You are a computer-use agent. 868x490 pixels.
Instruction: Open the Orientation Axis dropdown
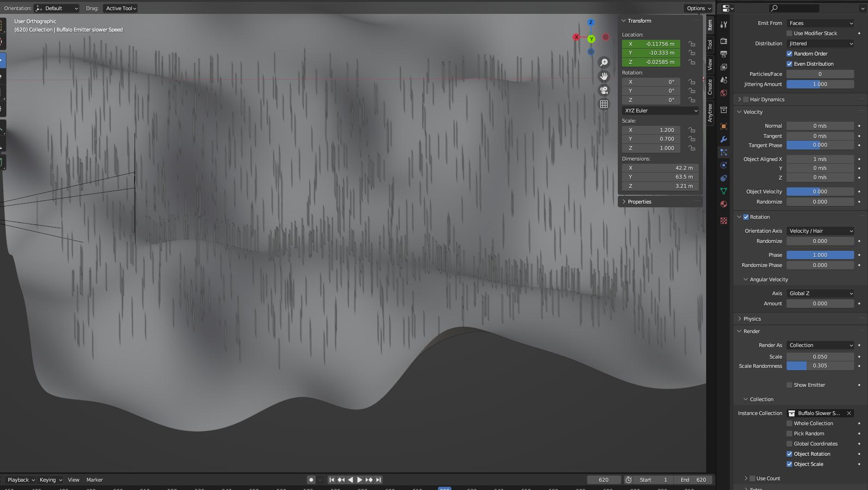tap(820, 231)
